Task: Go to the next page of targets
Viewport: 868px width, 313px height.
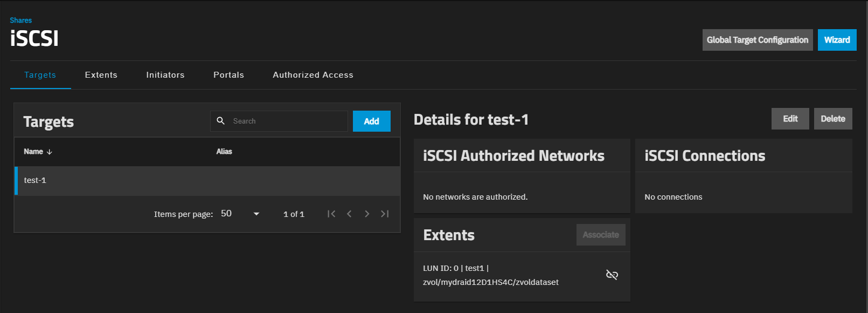Action: pyautogui.click(x=367, y=214)
